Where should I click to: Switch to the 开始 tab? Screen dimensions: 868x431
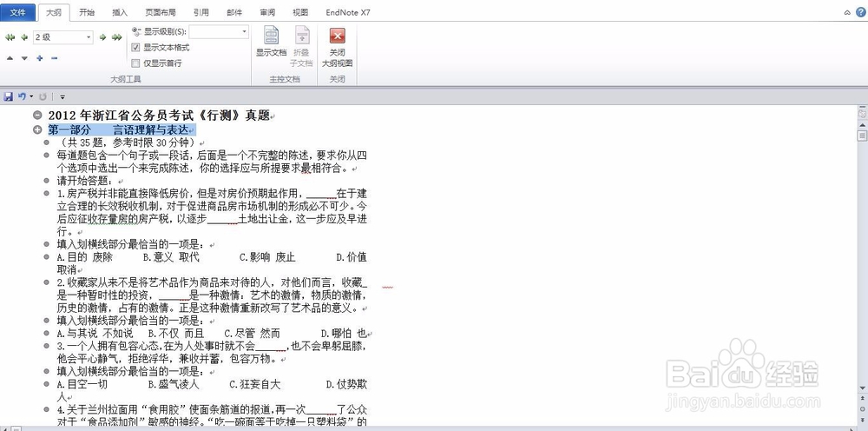[x=87, y=12]
